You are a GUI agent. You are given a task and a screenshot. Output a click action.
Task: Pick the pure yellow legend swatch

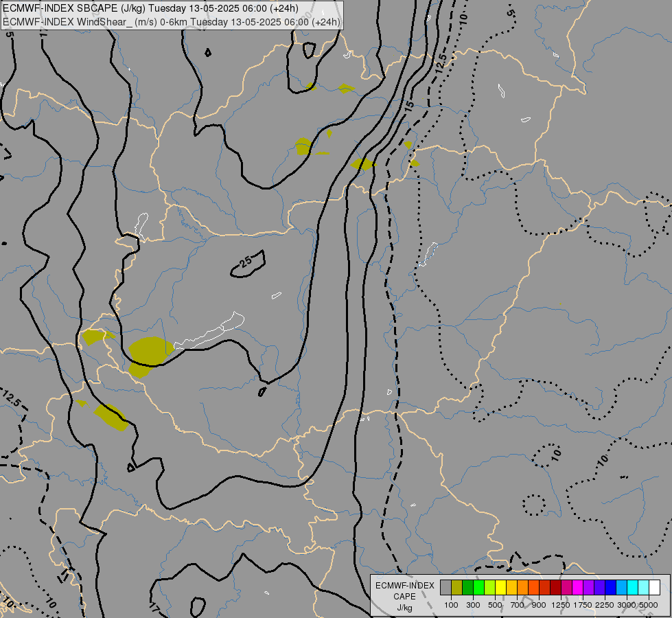point(500,587)
